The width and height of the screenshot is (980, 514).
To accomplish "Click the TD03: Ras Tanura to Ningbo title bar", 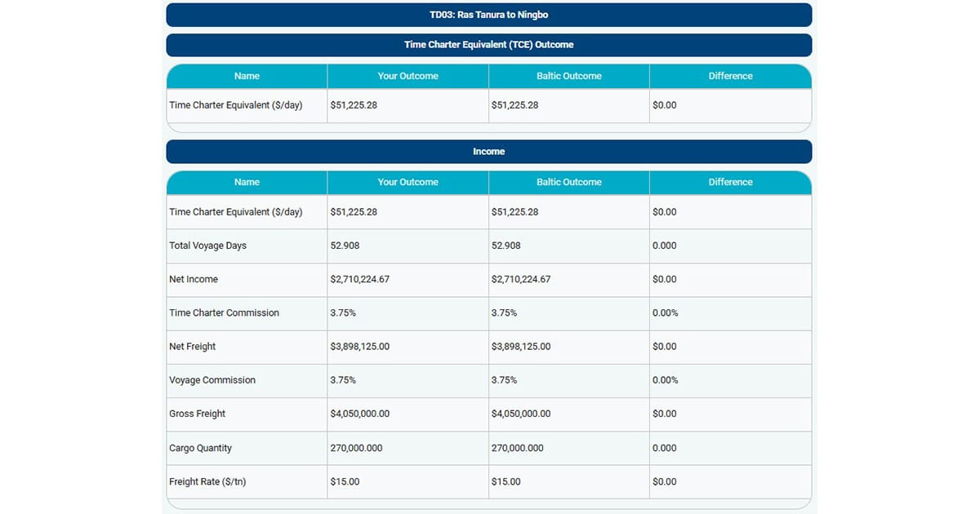I will point(488,15).
